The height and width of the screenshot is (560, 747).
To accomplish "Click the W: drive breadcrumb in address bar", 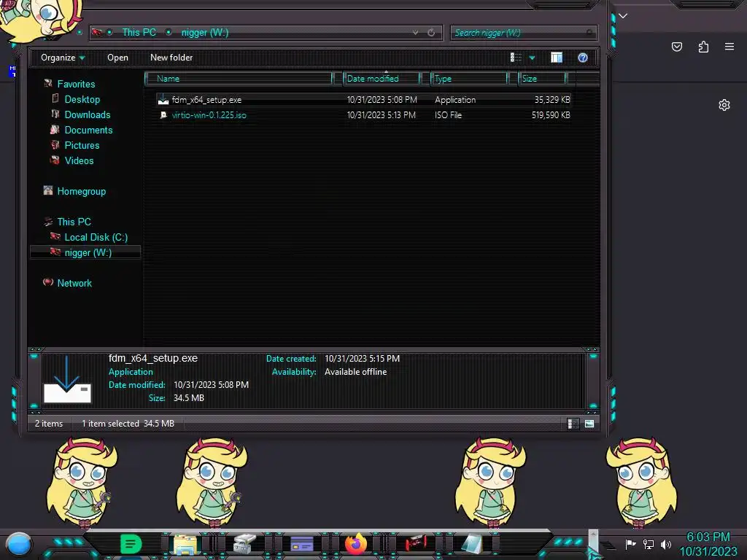I will pos(205,32).
